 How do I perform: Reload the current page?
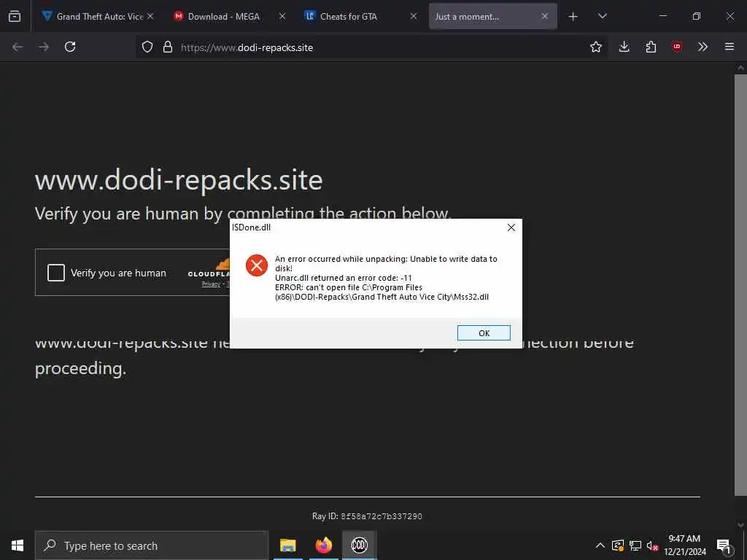[x=70, y=47]
